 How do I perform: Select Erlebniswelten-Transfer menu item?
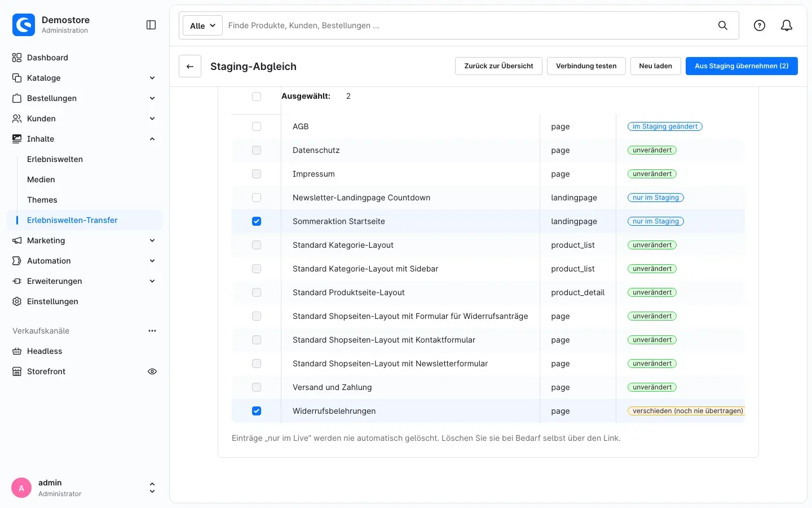[85, 220]
